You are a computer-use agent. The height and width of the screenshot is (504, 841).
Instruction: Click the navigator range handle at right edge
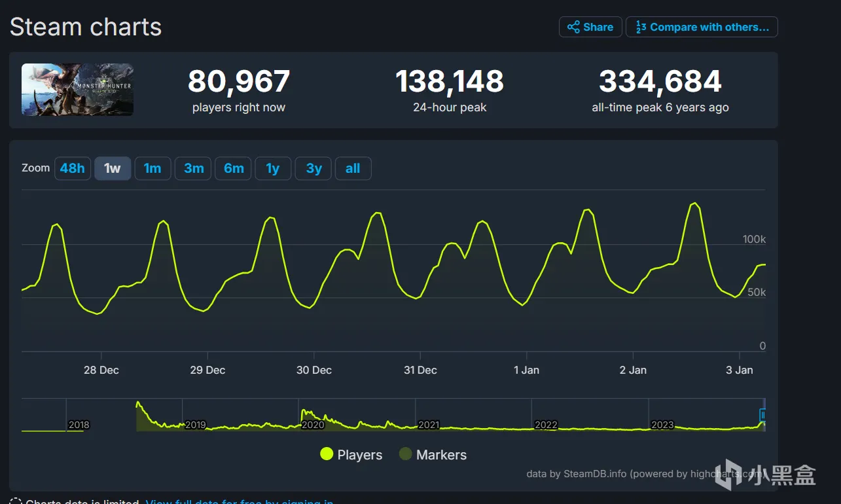[x=763, y=415]
